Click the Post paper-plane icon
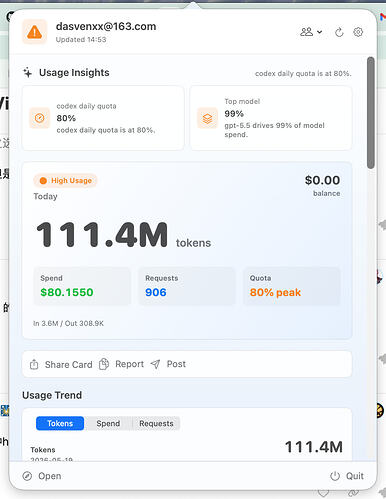This screenshot has height=499, width=386. tap(155, 364)
